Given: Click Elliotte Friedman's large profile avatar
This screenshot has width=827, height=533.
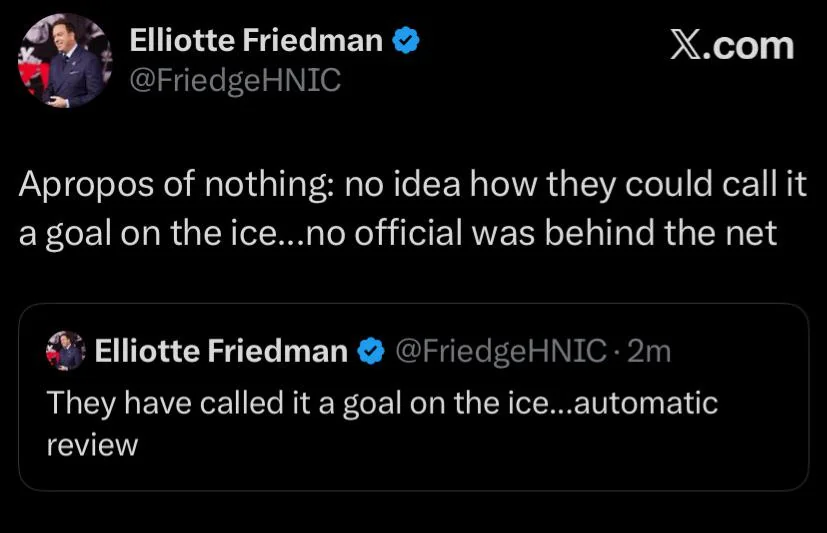Looking at the screenshot, I should [63, 62].
